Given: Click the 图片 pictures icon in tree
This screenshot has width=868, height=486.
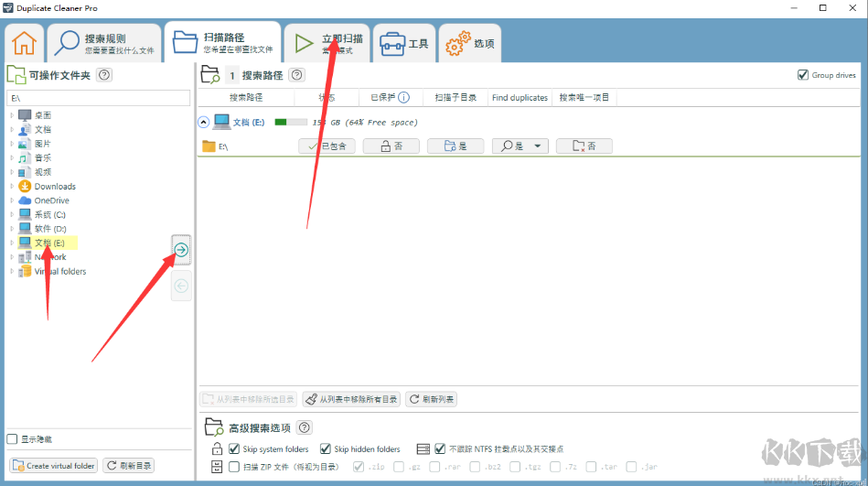Looking at the screenshot, I should pyautogui.click(x=23, y=144).
